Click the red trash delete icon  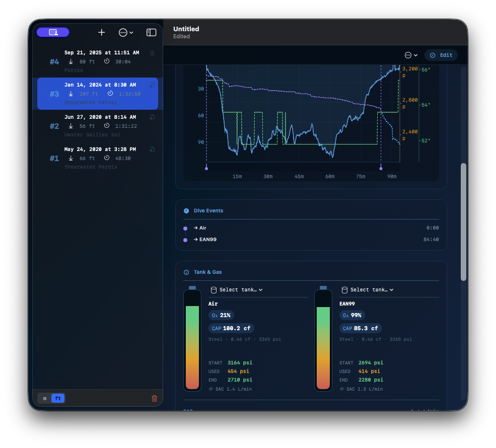tap(154, 399)
